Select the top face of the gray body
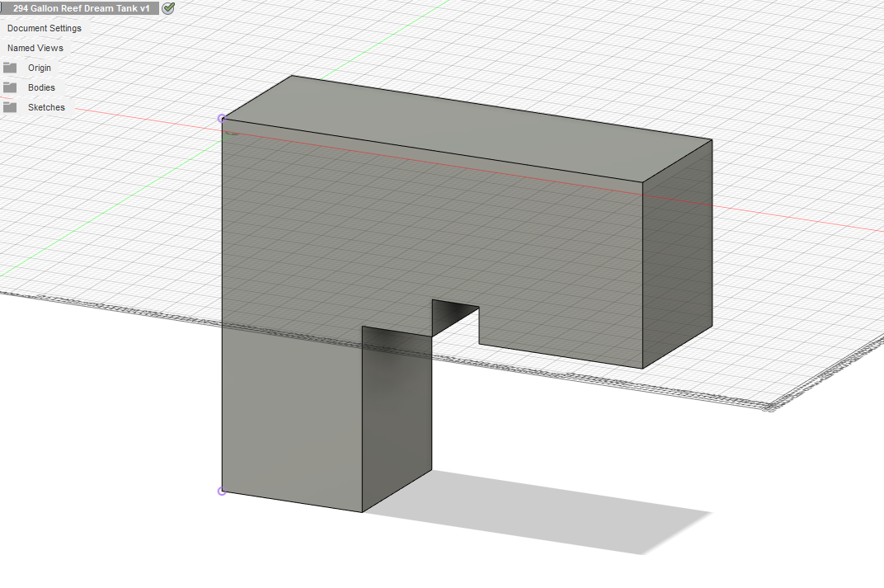884x588 pixels. (x=468, y=129)
